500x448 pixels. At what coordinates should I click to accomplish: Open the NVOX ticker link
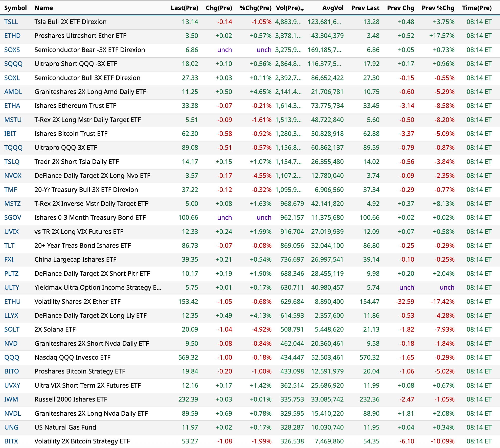13,176
